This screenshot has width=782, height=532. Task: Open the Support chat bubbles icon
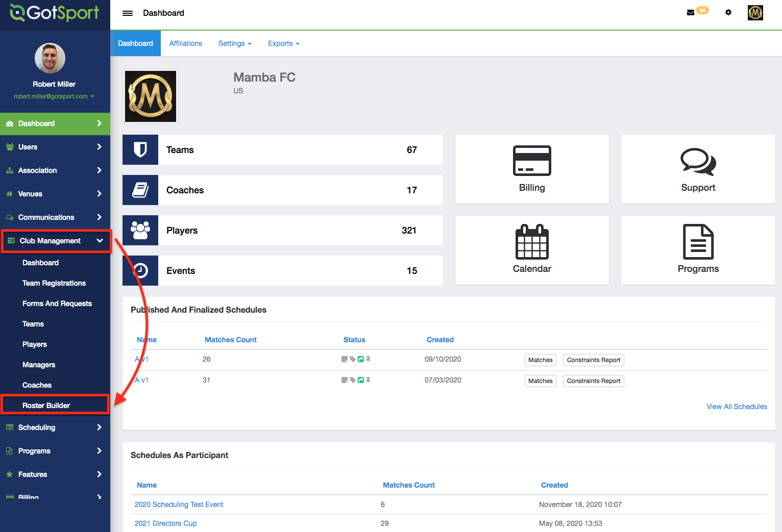coord(698,162)
